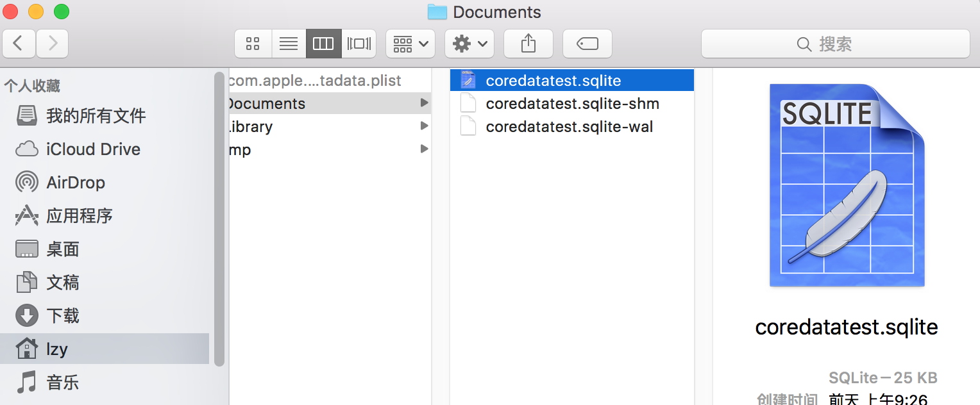The image size is (980, 405).
Task: Click the sidebar scrollbar
Action: click(219, 218)
